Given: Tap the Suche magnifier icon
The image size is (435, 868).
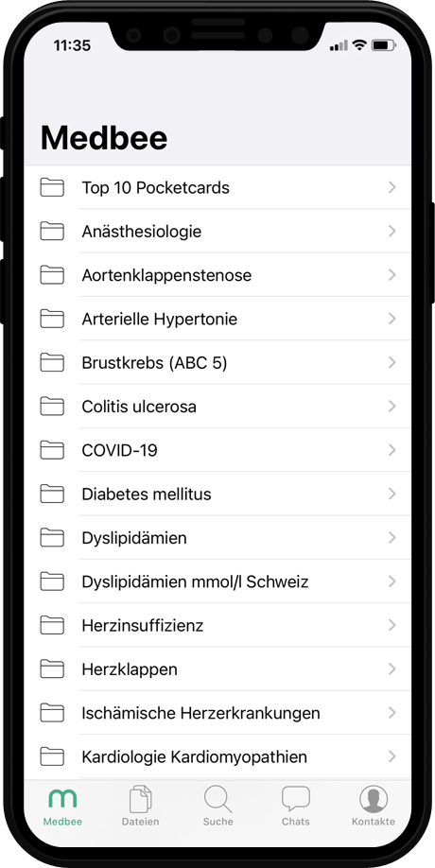Looking at the screenshot, I should [x=218, y=799].
